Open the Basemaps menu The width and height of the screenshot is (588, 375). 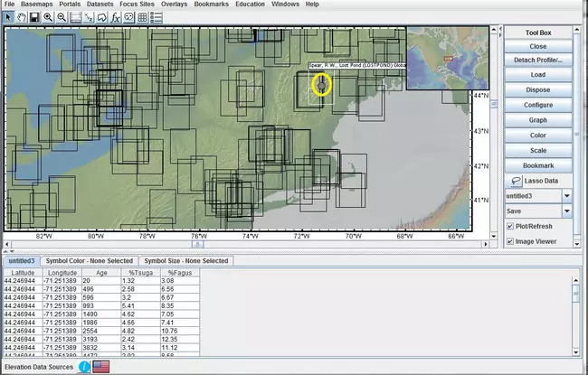[x=37, y=5]
